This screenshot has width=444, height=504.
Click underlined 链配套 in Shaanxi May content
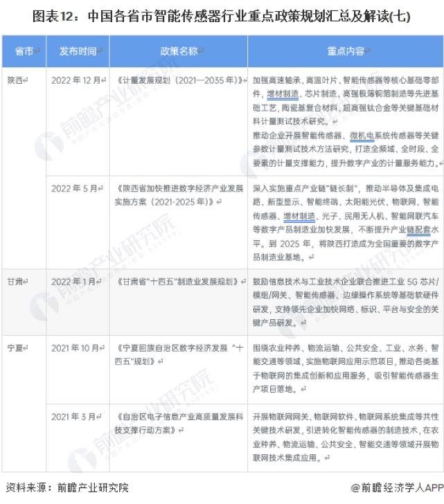click(418, 230)
